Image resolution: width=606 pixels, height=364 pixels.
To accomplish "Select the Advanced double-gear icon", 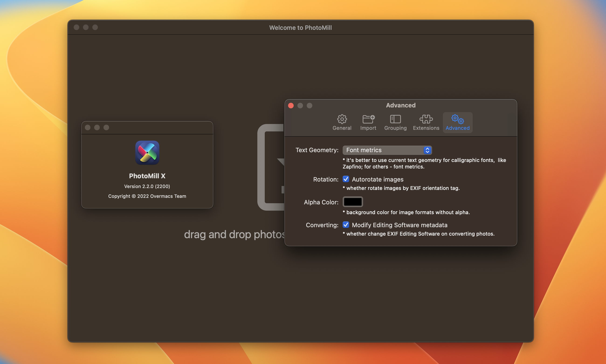I will tap(457, 119).
